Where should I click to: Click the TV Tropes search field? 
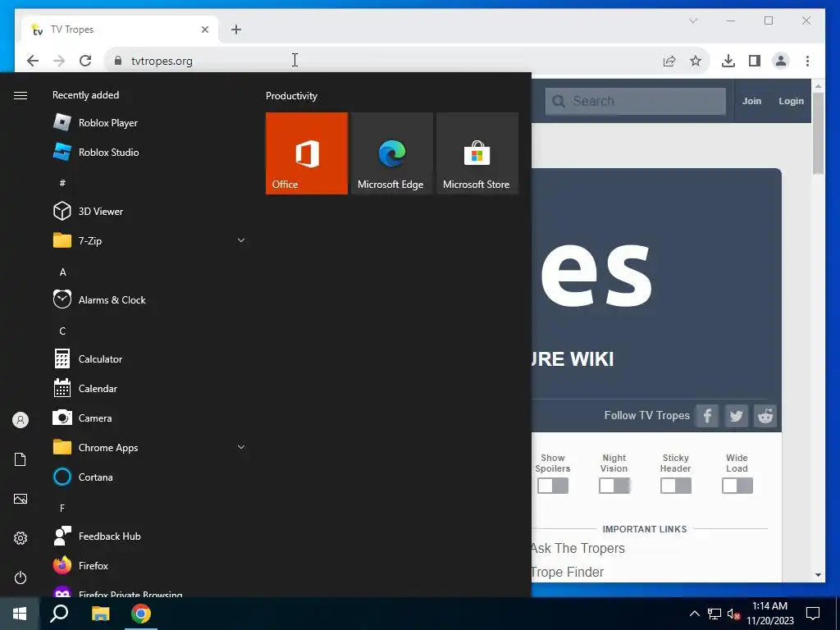(x=636, y=101)
